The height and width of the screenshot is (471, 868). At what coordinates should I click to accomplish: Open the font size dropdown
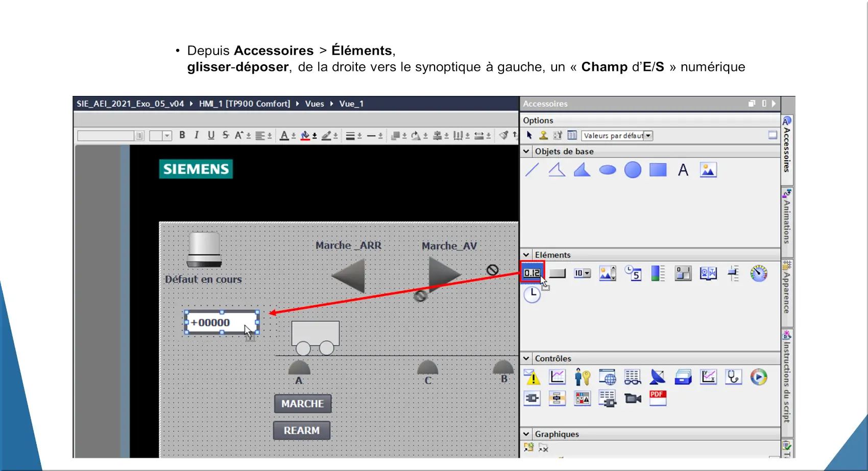(x=167, y=136)
